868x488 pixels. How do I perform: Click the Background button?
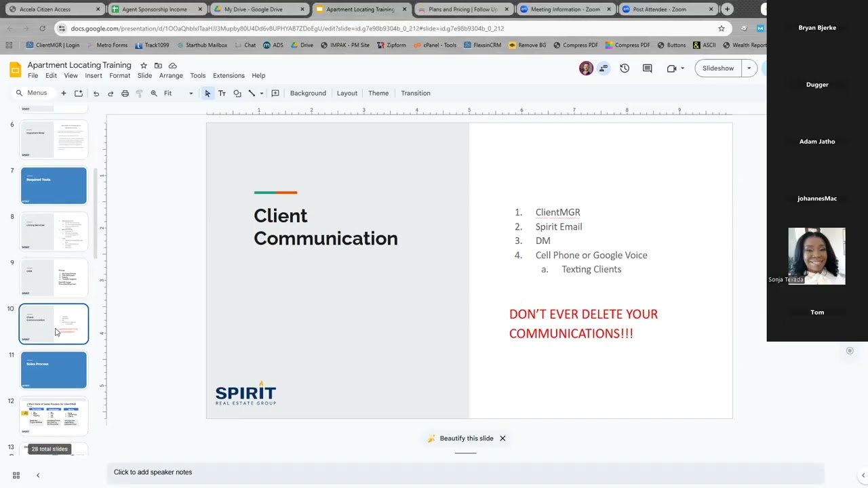(x=308, y=94)
